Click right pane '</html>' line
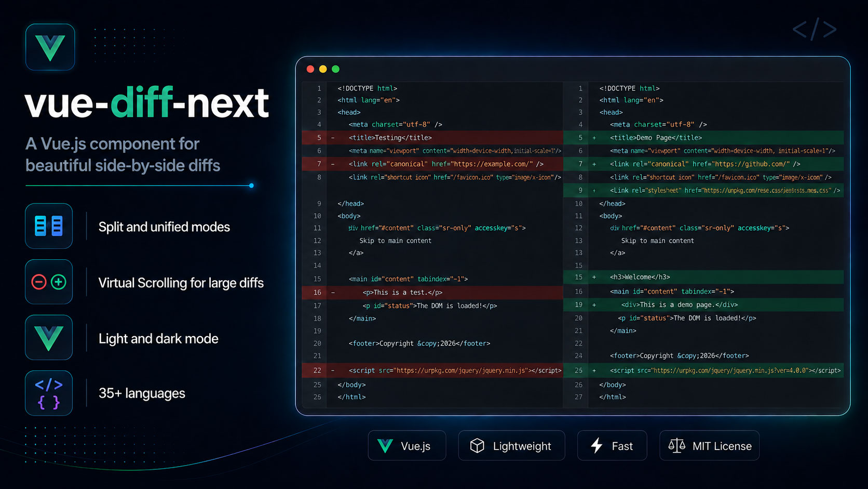Screen dimensions: 868x489 [x=613, y=397]
